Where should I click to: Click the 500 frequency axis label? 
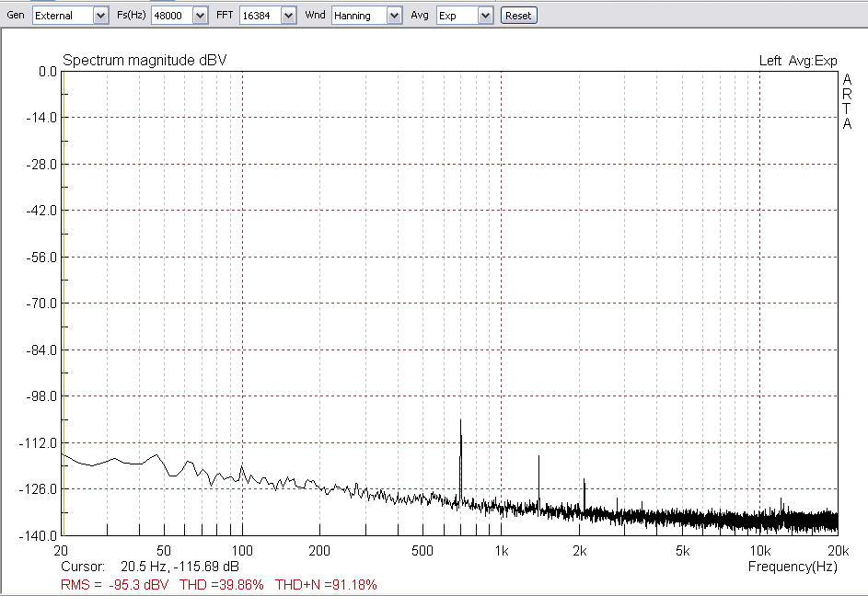422,551
